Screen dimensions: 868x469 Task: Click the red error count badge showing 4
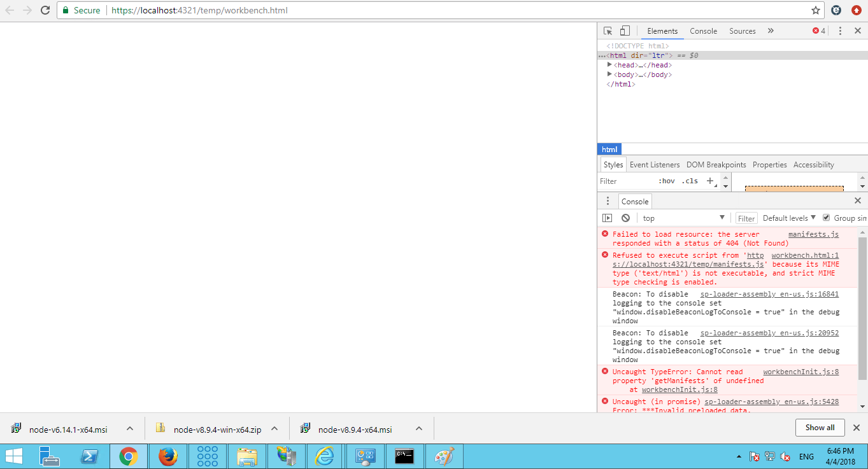pos(816,30)
